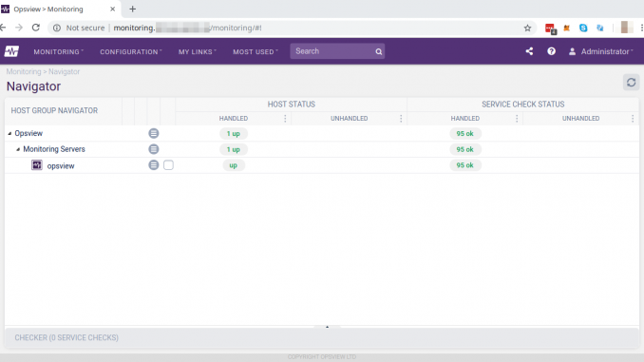Image resolution: width=644 pixels, height=362 pixels.
Task: Click the '1 up' badge for Monitoring Servers
Action: pyautogui.click(x=234, y=149)
